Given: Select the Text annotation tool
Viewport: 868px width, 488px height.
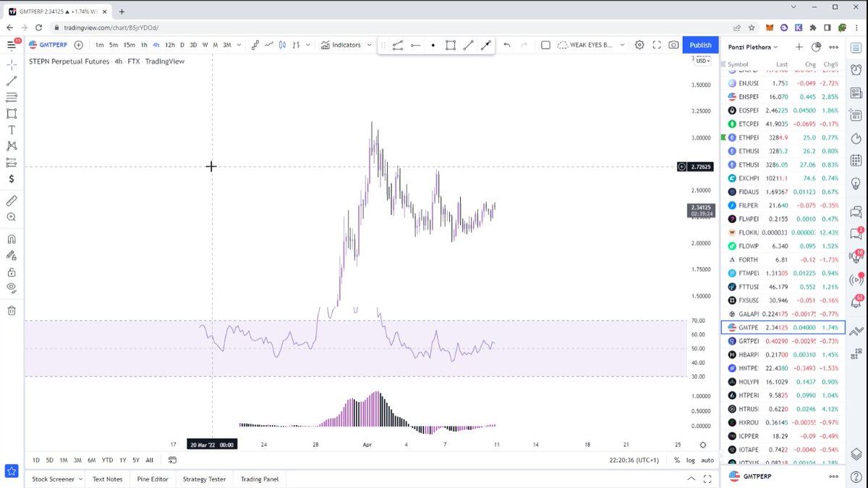Looking at the screenshot, I should 12,130.
